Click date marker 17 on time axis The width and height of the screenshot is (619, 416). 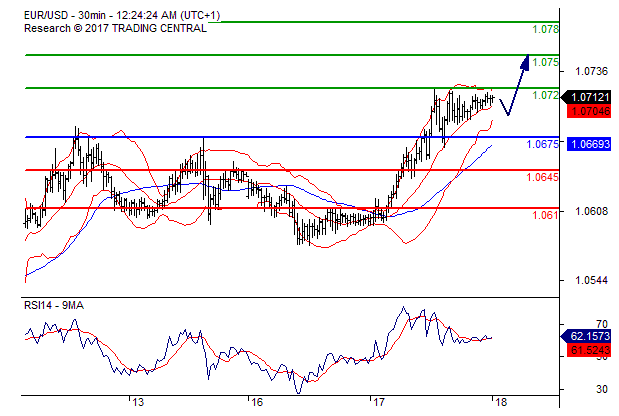377,401
